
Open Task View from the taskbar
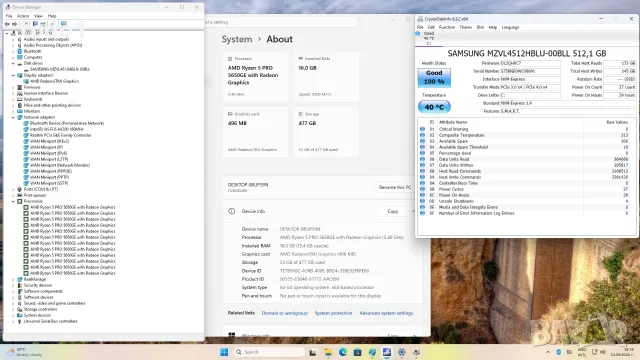[313, 352]
